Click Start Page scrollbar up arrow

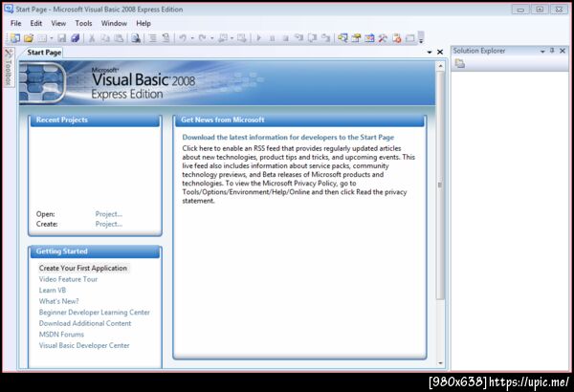pos(440,66)
